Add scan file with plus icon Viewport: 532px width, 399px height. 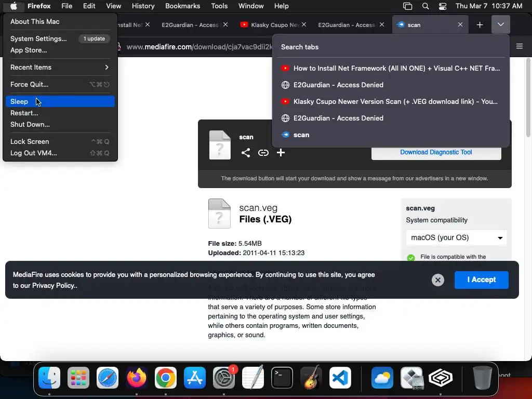pos(281,153)
